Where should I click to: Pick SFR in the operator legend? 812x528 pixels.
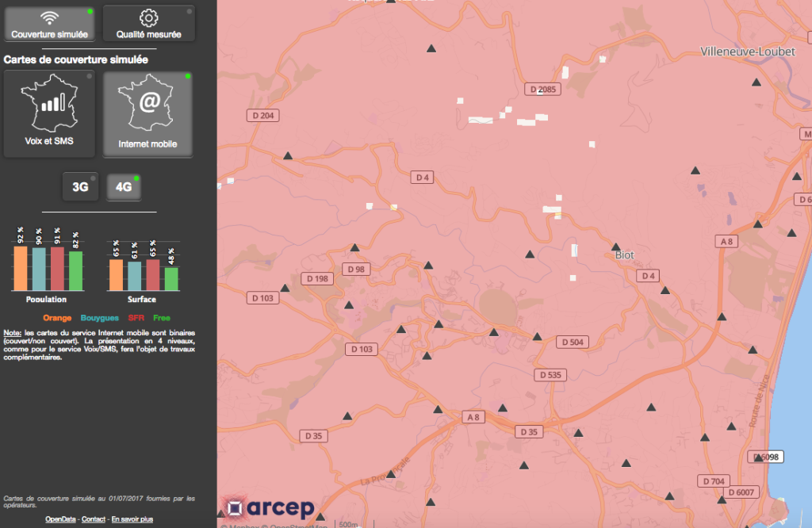pyautogui.click(x=136, y=318)
